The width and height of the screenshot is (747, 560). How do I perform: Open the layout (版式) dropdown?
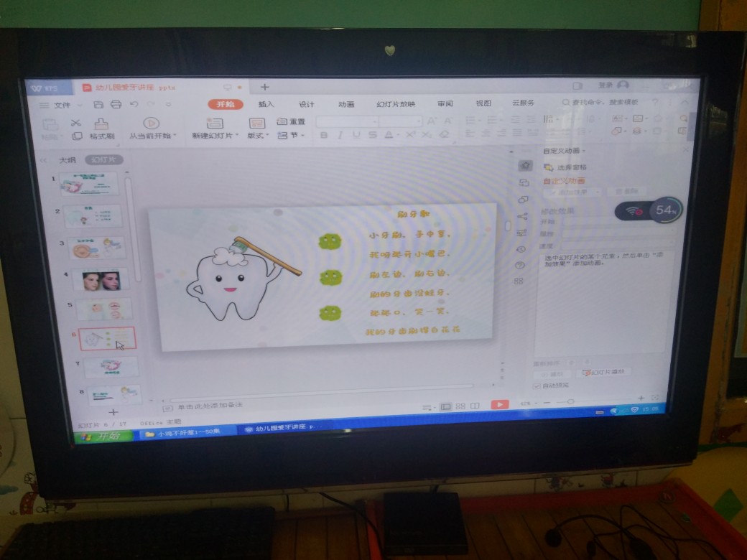[257, 135]
